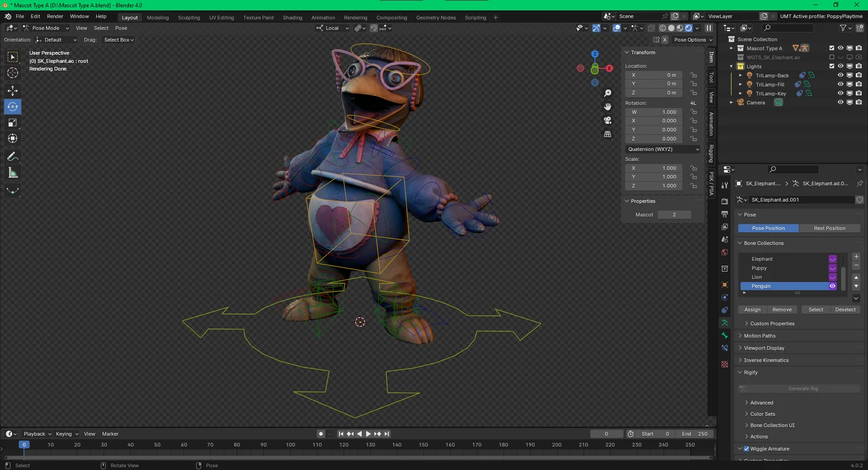Image resolution: width=868 pixels, height=470 pixels.
Task: Toggle the camera view icon
Action: coord(608,120)
